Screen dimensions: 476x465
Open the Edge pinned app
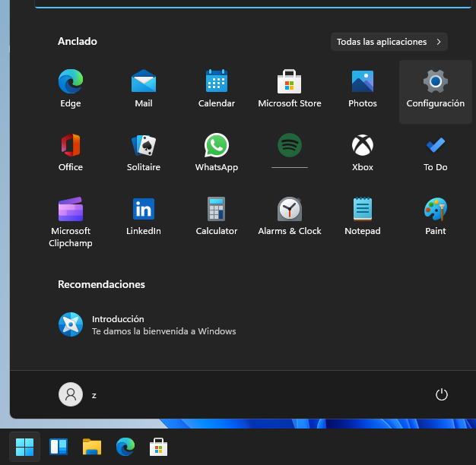(71, 88)
